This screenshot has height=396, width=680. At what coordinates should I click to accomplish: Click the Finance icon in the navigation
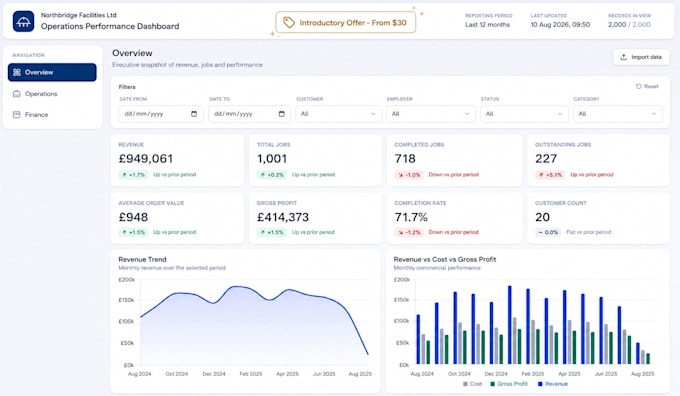16,115
